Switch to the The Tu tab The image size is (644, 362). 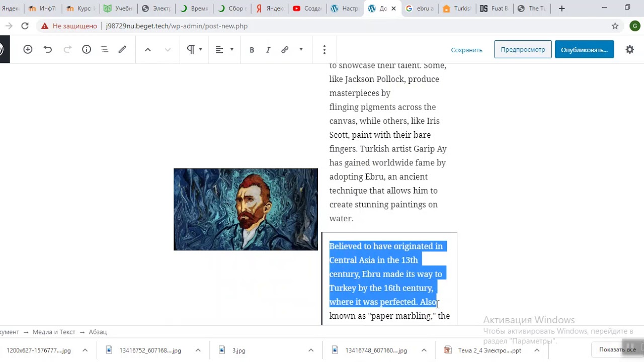pyautogui.click(x=532, y=9)
